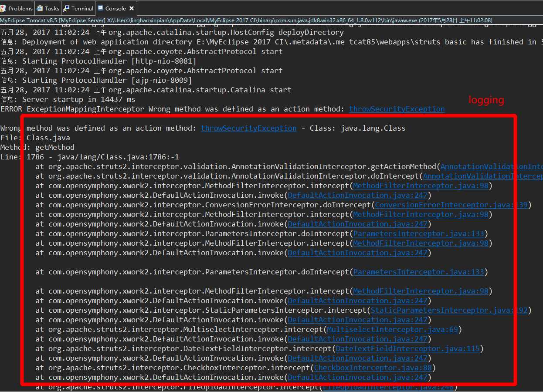Open ConversionErrorInterceptor.java:139 link
The image size is (543, 392).
click(x=451, y=205)
